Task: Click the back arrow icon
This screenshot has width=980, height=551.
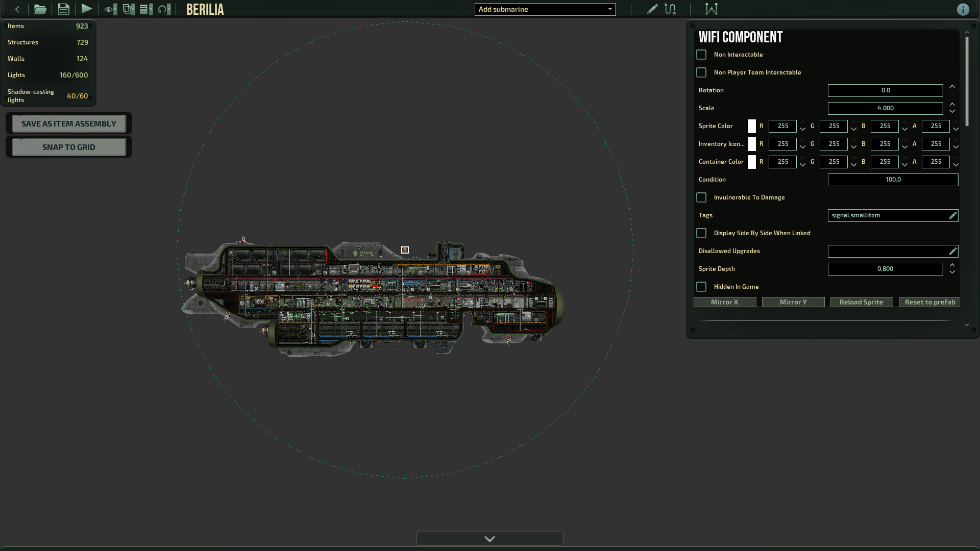Action: (x=17, y=9)
